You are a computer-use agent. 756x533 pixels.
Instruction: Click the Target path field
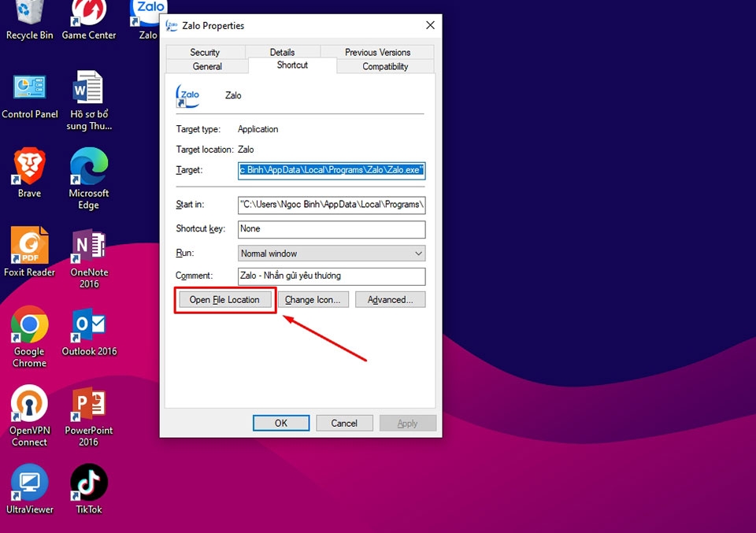click(332, 170)
